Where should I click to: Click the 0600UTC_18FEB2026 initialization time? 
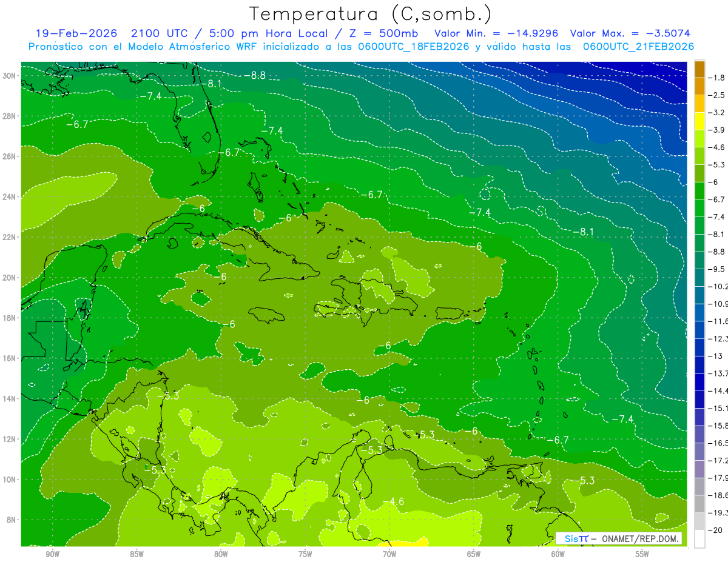pyautogui.click(x=413, y=47)
